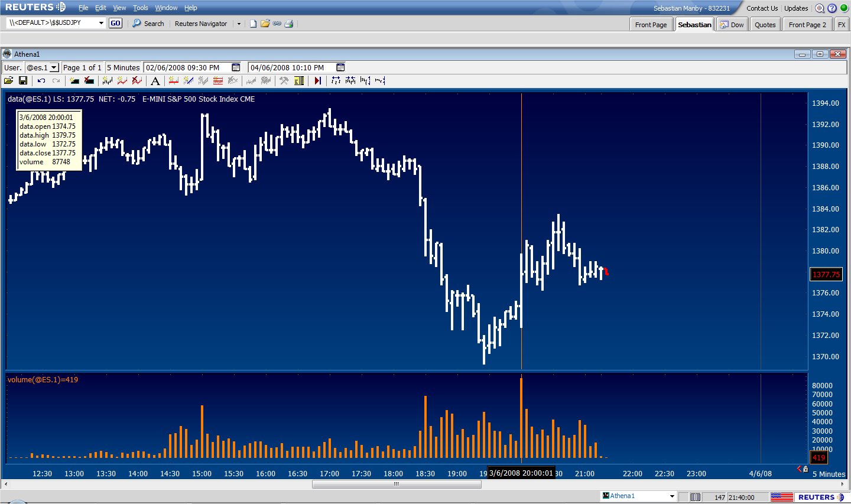Image resolution: width=851 pixels, height=504 pixels.
Task: Click open folder icon in top Reuters toolbar
Action: coord(265,24)
